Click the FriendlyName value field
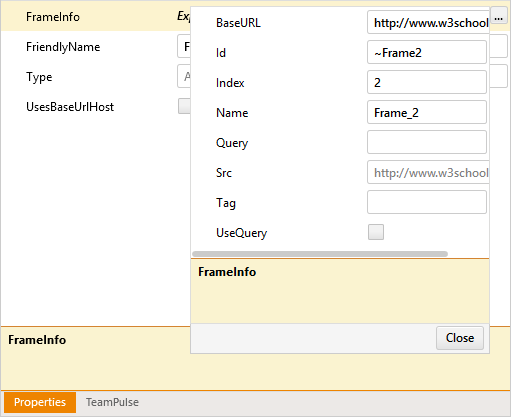Image resolution: width=511 pixels, height=417 pixels. (184, 46)
